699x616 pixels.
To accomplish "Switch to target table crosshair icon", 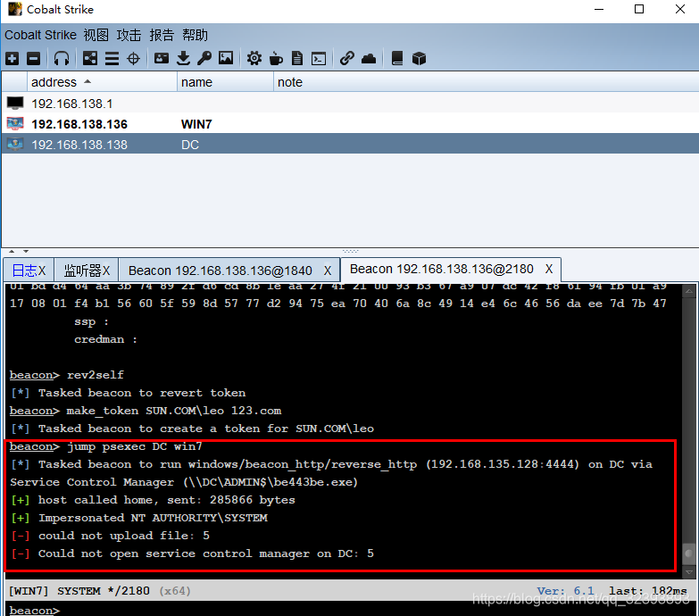I will pos(133,58).
